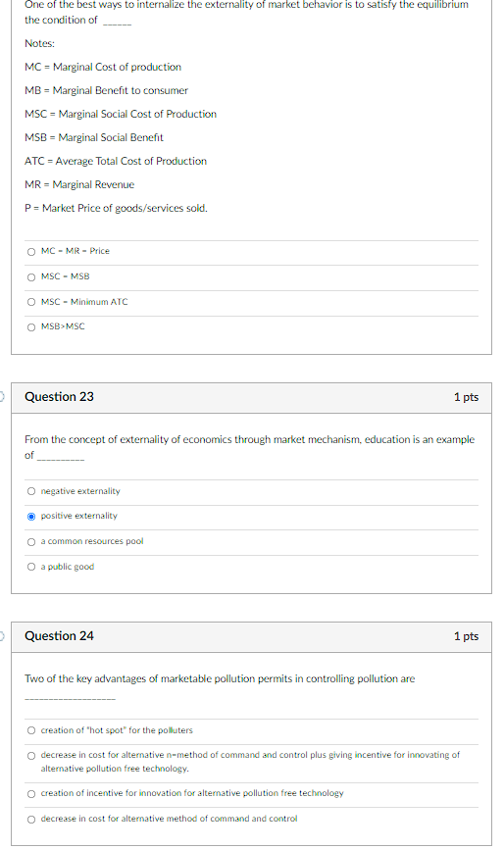The width and height of the screenshot is (504, 849).
Task: Click the Question 23 header title
Action: pyautogui.click(x=59, y=397)
